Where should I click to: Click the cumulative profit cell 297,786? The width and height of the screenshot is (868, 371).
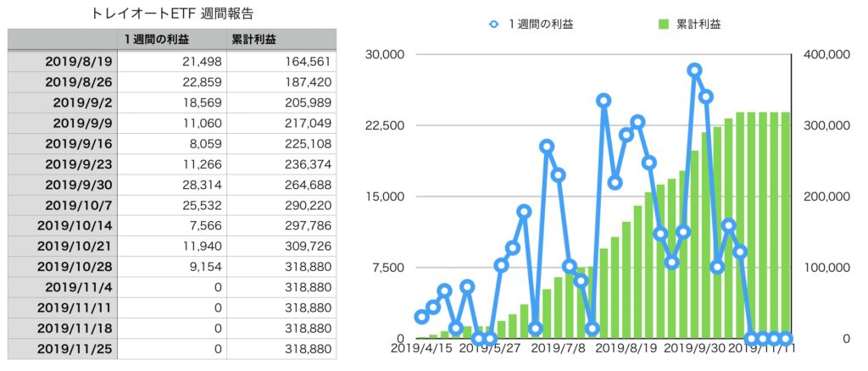click(281, 225)
